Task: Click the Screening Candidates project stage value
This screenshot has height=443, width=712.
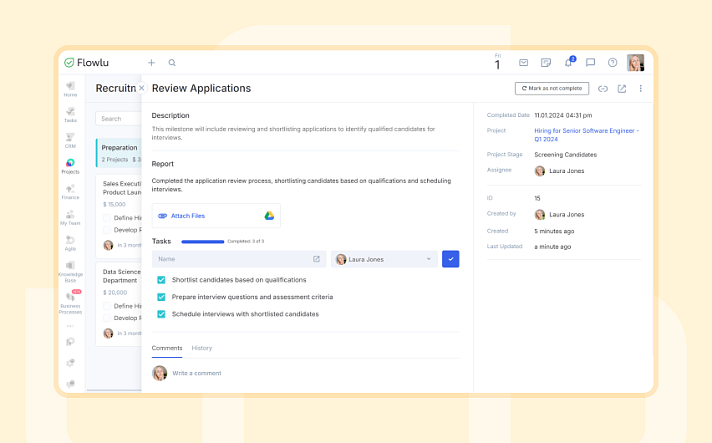Action: [x=565, y=155]
